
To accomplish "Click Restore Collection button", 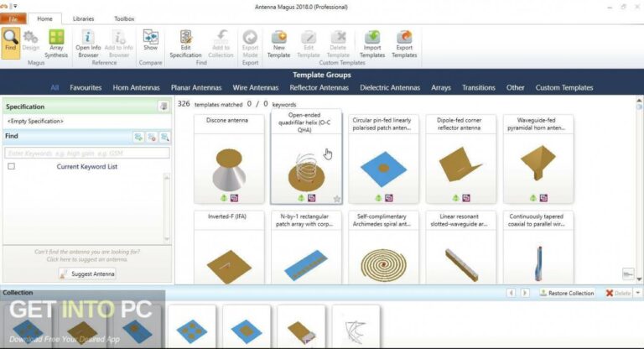I will 567,293.
